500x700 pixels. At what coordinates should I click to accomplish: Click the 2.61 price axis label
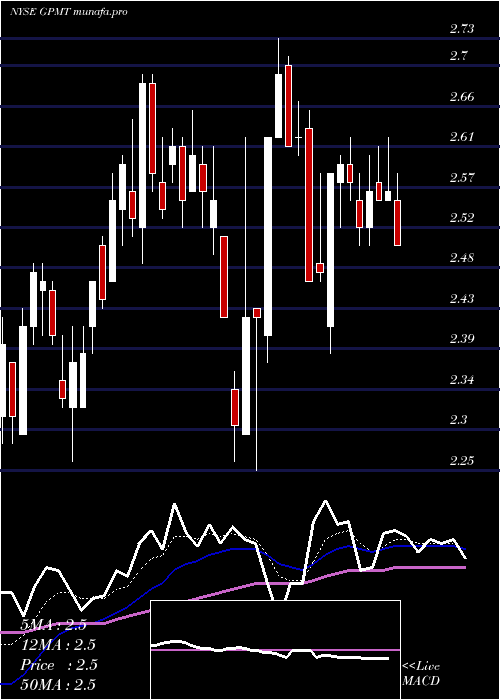(462, 137)
